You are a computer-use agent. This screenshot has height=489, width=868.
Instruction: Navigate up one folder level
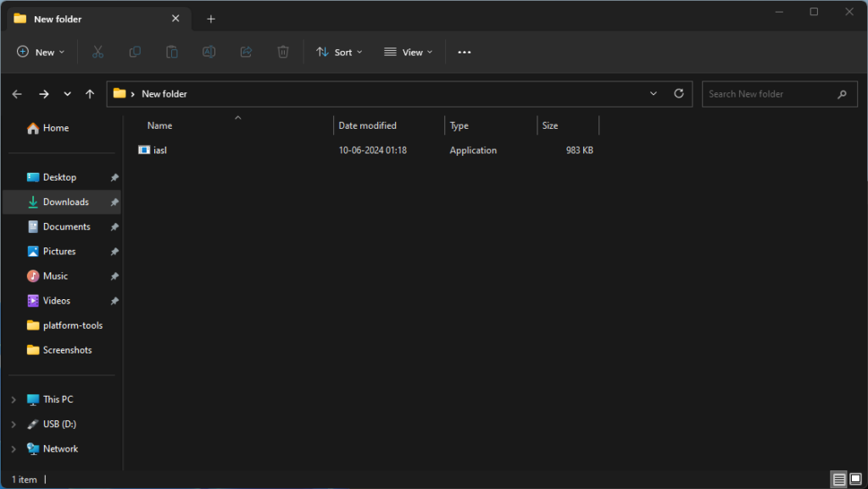(90, 93)
